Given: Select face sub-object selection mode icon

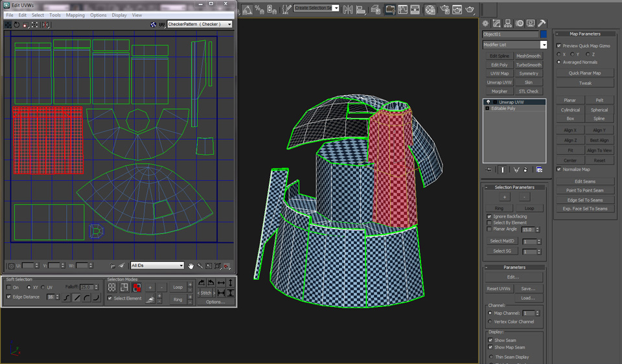Looking at the screenshot, I should tap(137, 287).
